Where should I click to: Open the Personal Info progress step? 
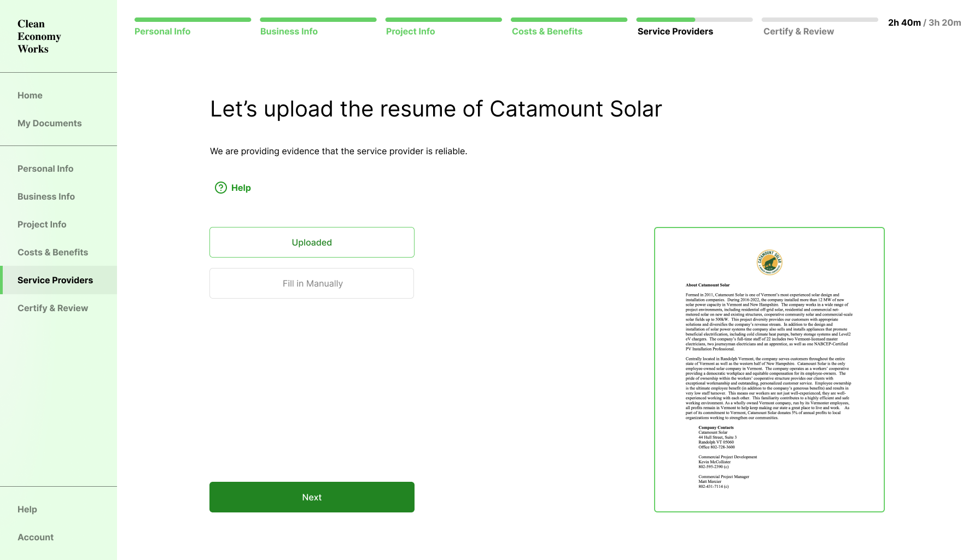162,31
